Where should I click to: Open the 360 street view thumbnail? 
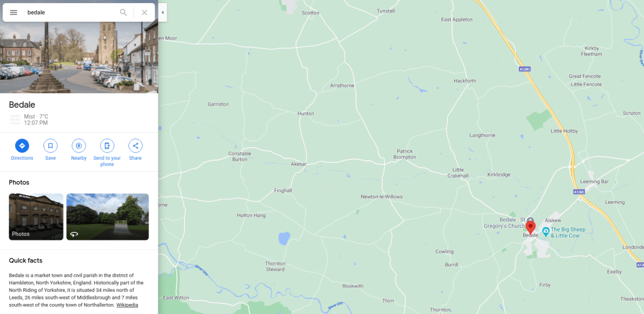(108, 216)
